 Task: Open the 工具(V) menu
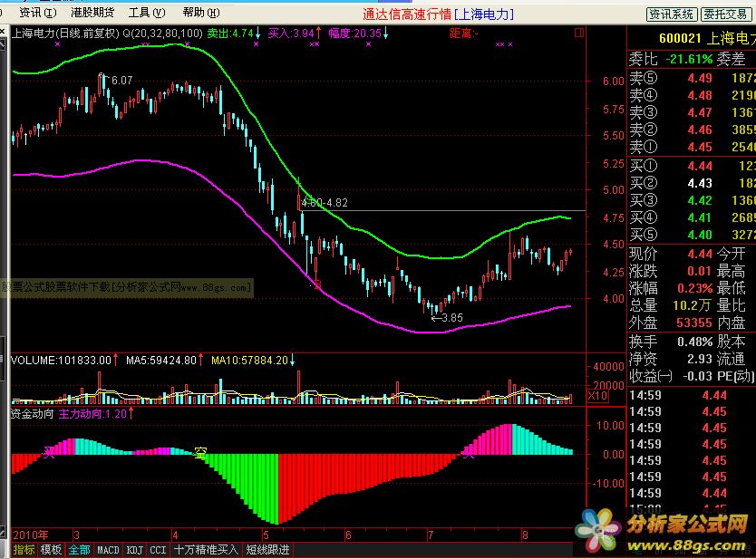pyautogui.click(x=147, y=13)
